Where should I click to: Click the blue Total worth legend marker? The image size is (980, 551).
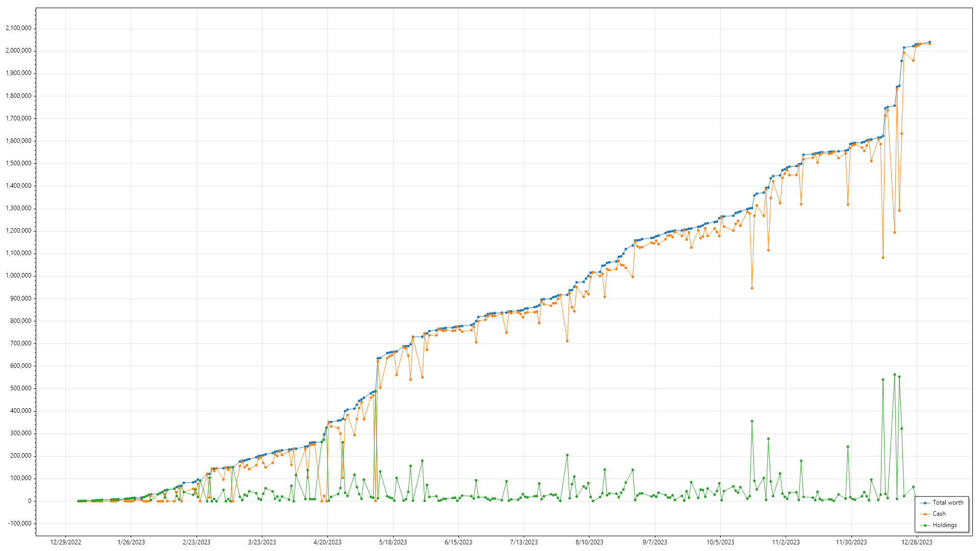coord(925,503)
